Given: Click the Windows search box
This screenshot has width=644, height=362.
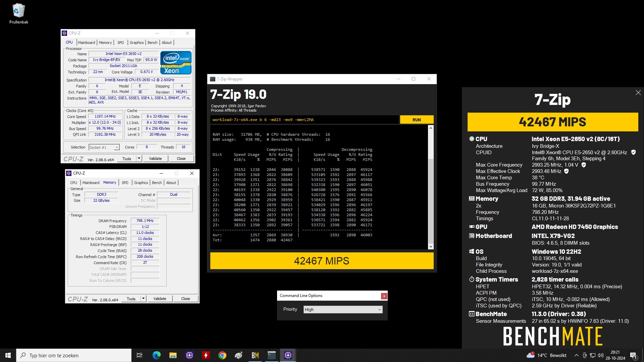Looking at the screenshot, I should point(74,355).
